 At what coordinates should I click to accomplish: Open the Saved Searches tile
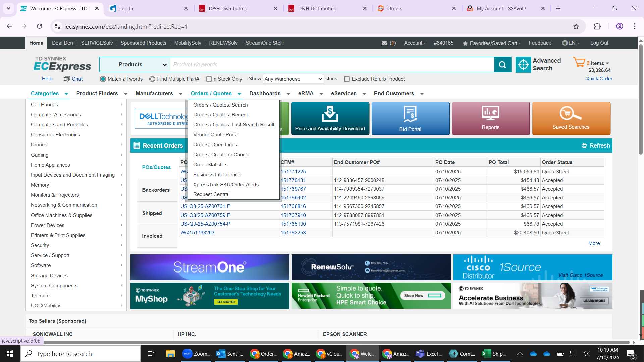click(571, 118)
